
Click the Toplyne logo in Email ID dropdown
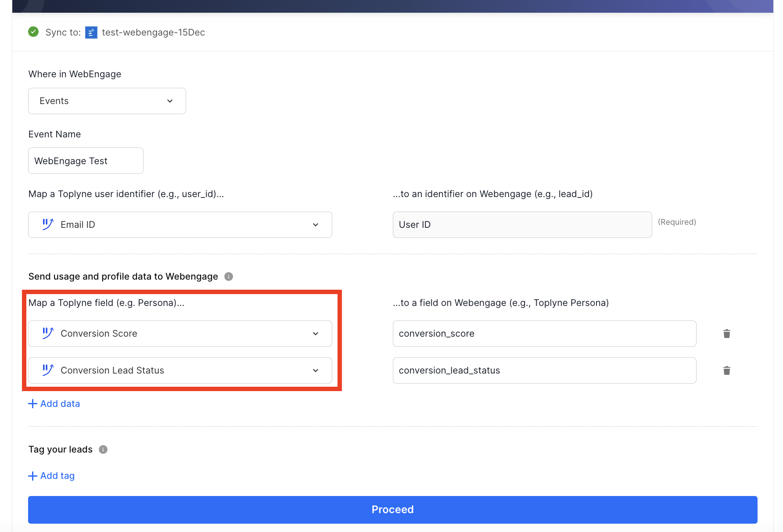pyautogui.click(x=48, y=224)
